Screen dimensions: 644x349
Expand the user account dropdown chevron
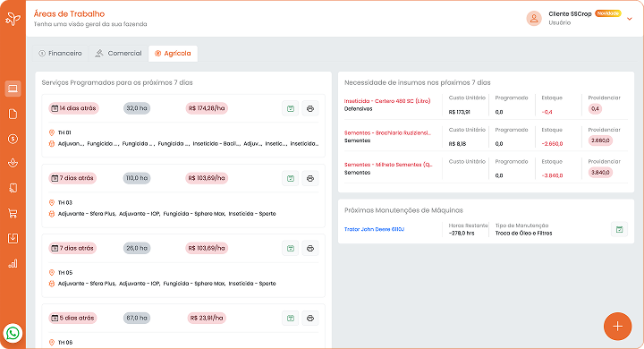click(x=629, y=19)
